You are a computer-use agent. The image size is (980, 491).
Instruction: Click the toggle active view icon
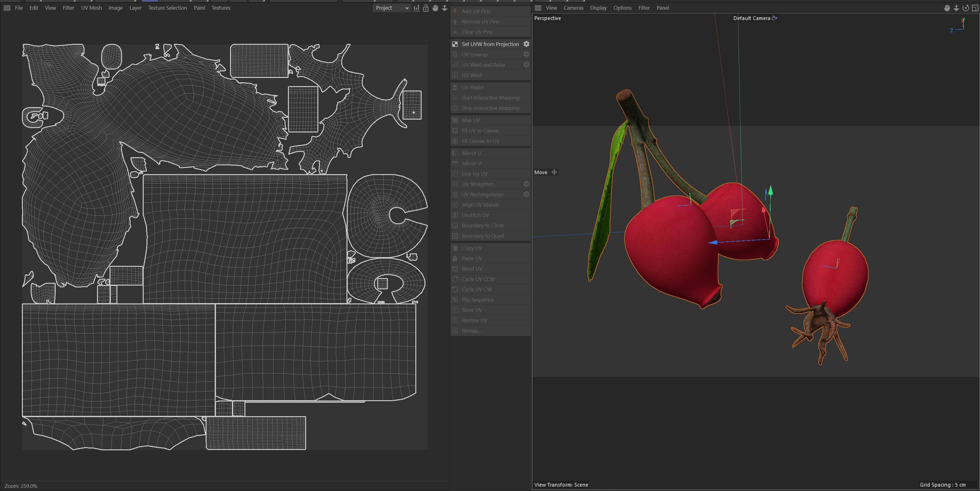pyautogui.click(x=975, y=8)
